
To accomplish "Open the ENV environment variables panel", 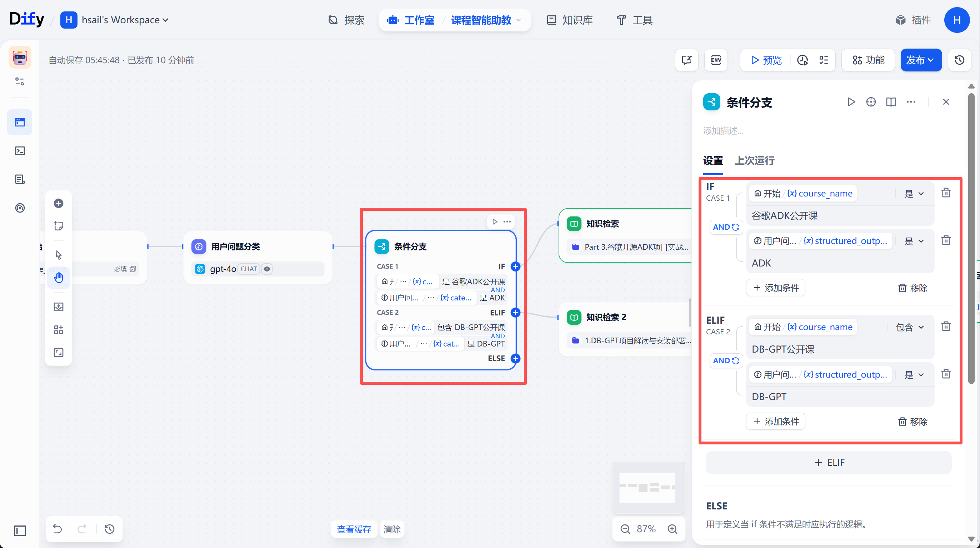I will tap(716, 60).
